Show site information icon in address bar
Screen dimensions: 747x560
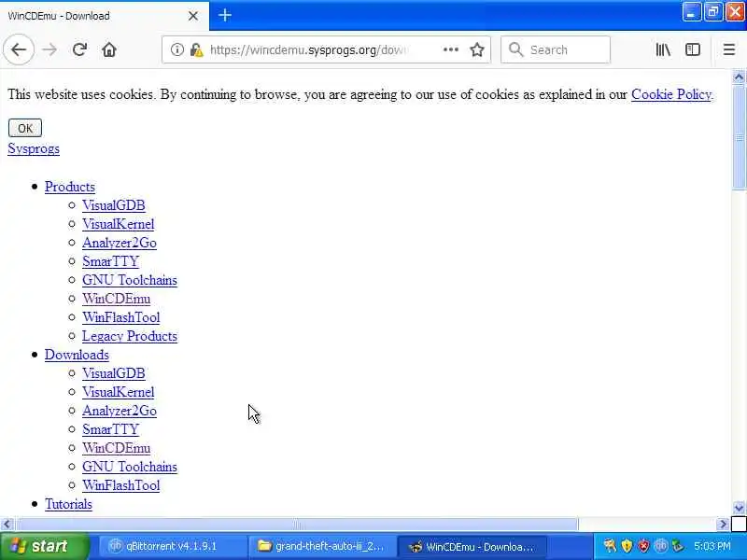(x=176, y=49)
